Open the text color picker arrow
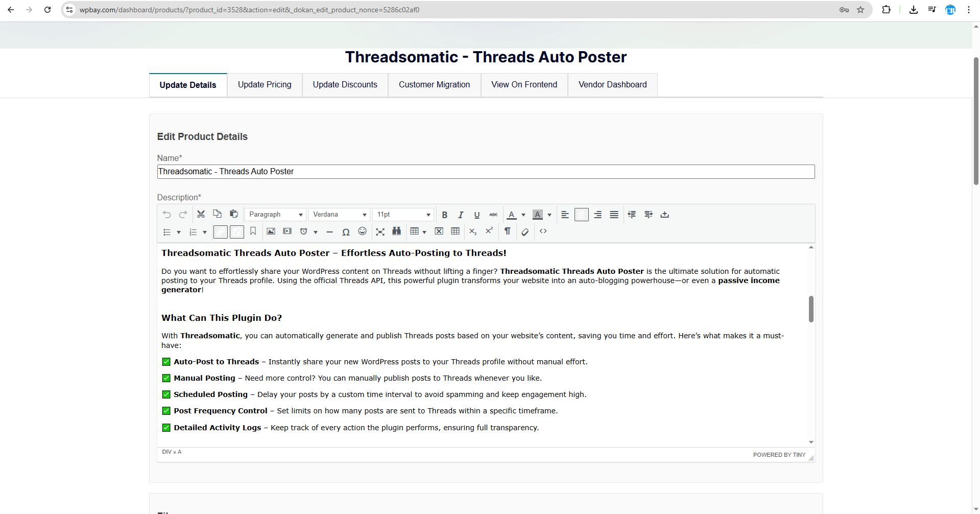 click(523, 215)
